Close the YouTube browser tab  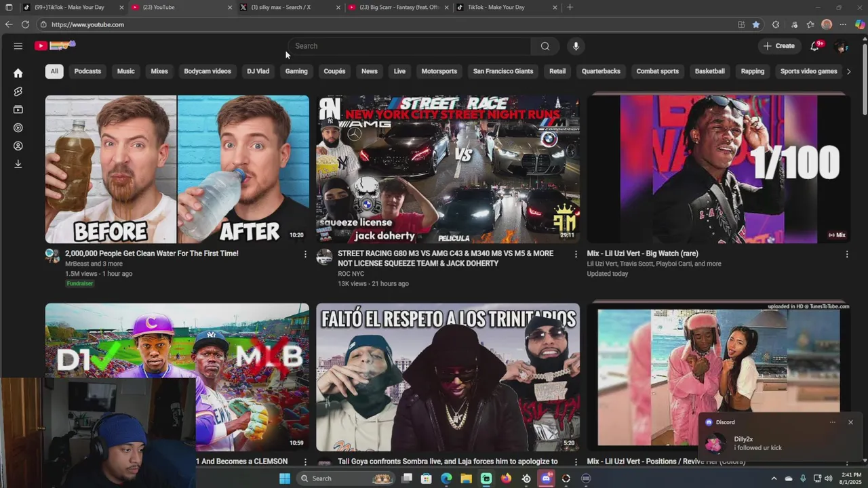[x=230, y=7]
